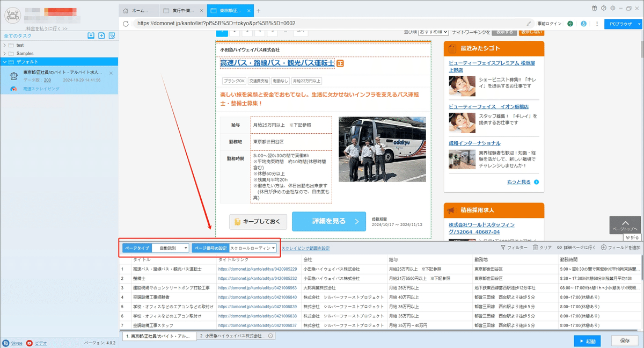Open the ページ番号の設定 dropdown
The width and height of the screenshot is (644, 348).
(253, 248)
